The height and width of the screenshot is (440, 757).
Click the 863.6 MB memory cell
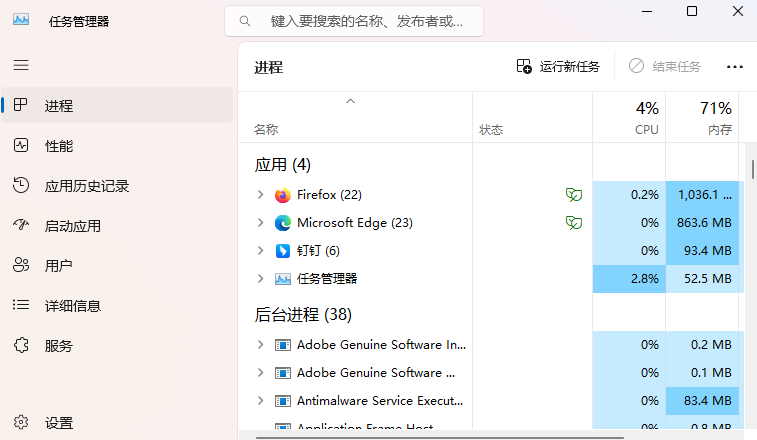[702, 223]
